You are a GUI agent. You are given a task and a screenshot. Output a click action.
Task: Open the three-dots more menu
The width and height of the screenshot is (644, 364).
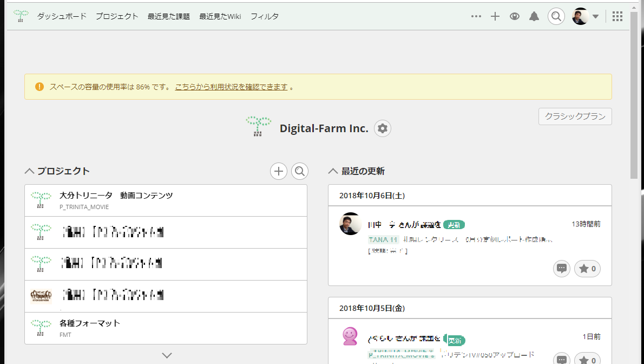pyautogui.click(x=476, y=16)
